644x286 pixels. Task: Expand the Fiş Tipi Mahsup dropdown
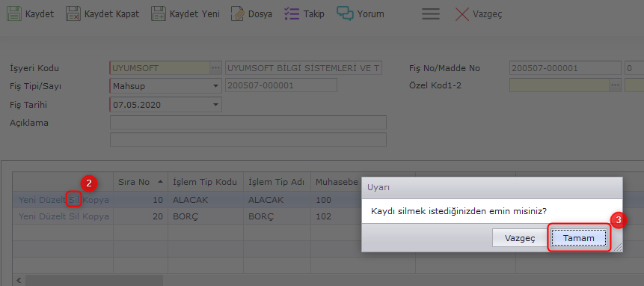coord(215,86)
